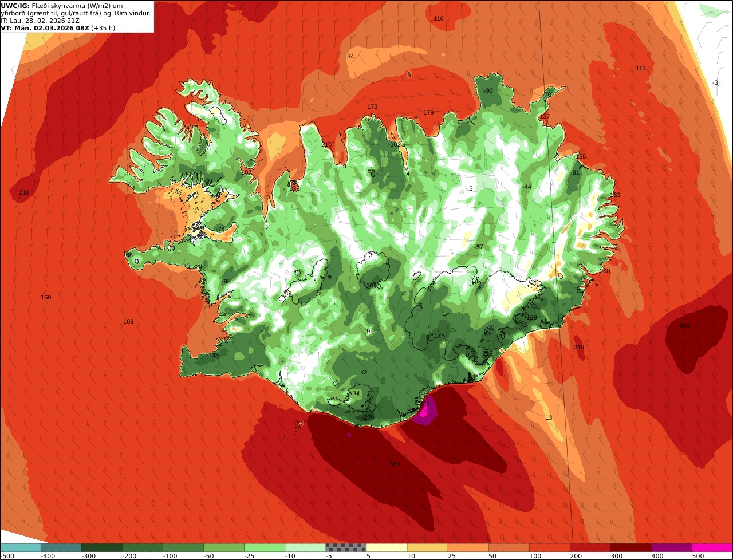Click the -100 to -50 legend swatch
Screen dimensions: 733x560
(183, 547)
